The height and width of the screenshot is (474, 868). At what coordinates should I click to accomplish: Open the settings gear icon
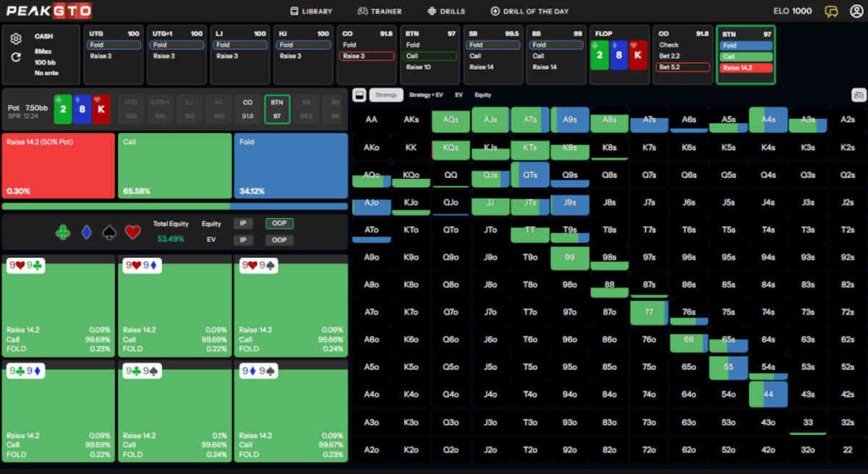15,39
